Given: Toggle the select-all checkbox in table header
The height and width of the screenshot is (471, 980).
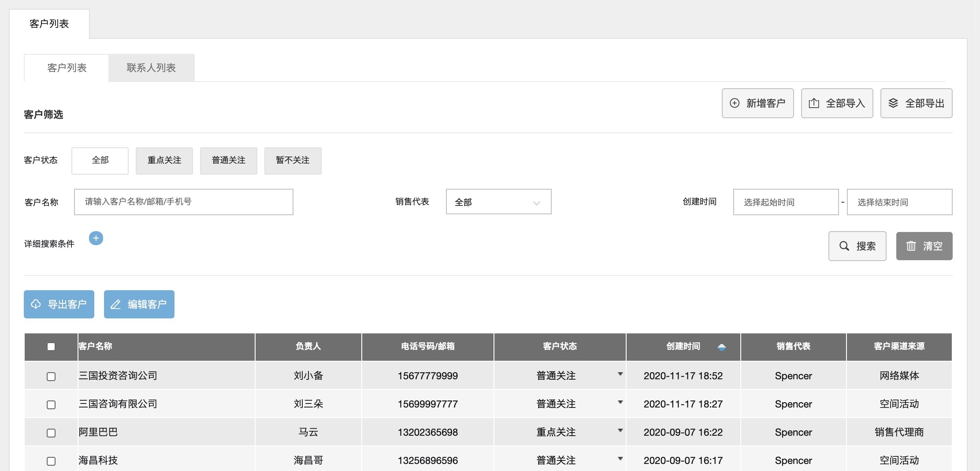Looking at the screenshot, I should click(x=51, y=347).
